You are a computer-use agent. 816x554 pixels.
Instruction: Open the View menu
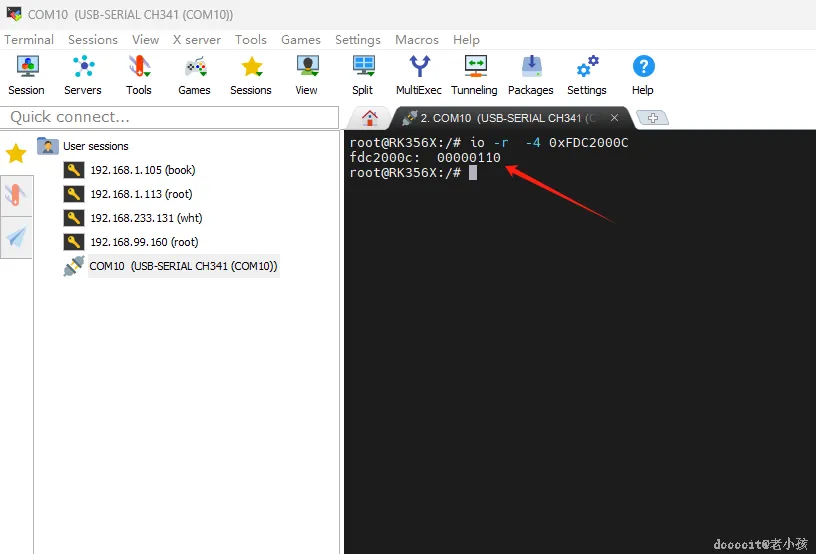(x=145, y=40)
